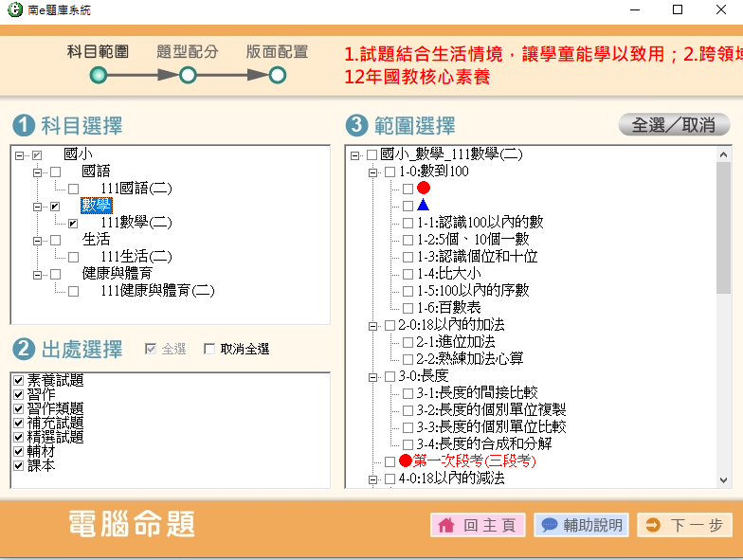743x560 pixels.
Task: Click the blue triangle icon under 1-0
Action: pos(423,206)
